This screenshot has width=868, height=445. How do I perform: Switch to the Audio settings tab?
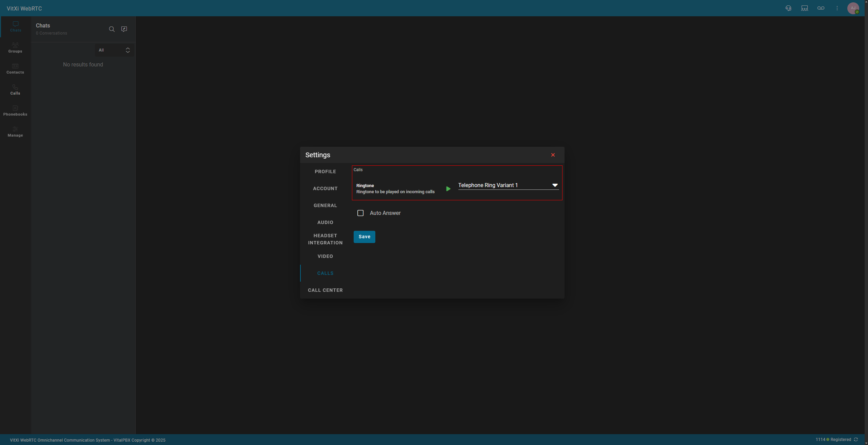click(325, 222)
